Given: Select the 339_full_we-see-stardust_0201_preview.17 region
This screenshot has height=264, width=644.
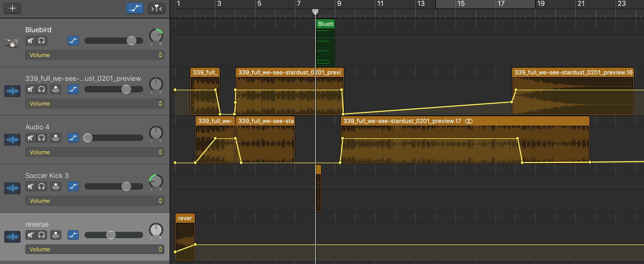Looking at the screenshot, I should pos(465,139).
